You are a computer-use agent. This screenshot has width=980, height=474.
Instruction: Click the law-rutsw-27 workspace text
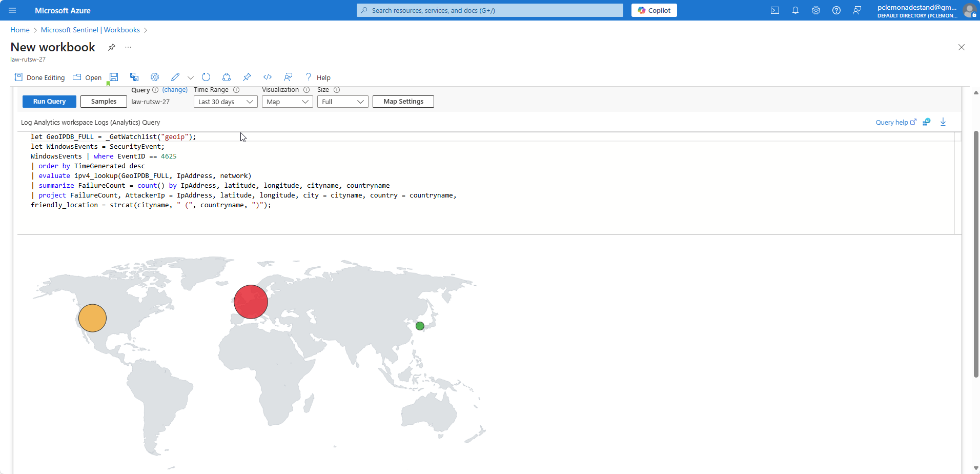(x=150, y=102)
